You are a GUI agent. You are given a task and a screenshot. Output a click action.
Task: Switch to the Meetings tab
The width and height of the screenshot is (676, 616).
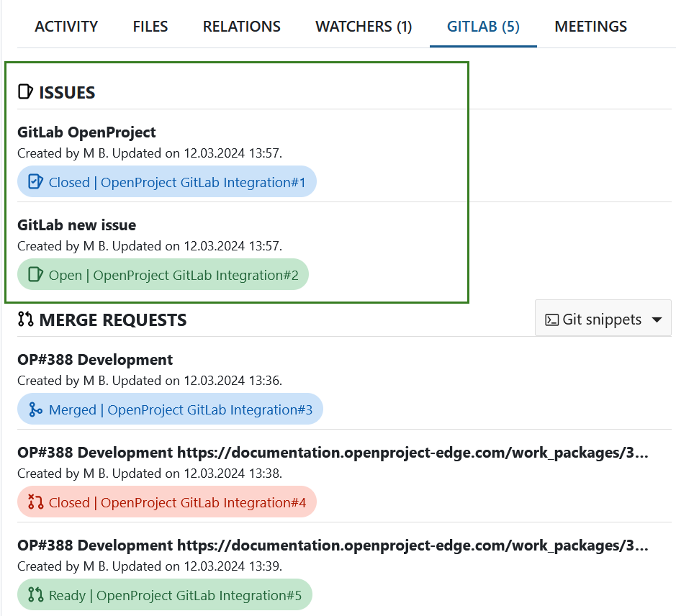tap(590, 26)
